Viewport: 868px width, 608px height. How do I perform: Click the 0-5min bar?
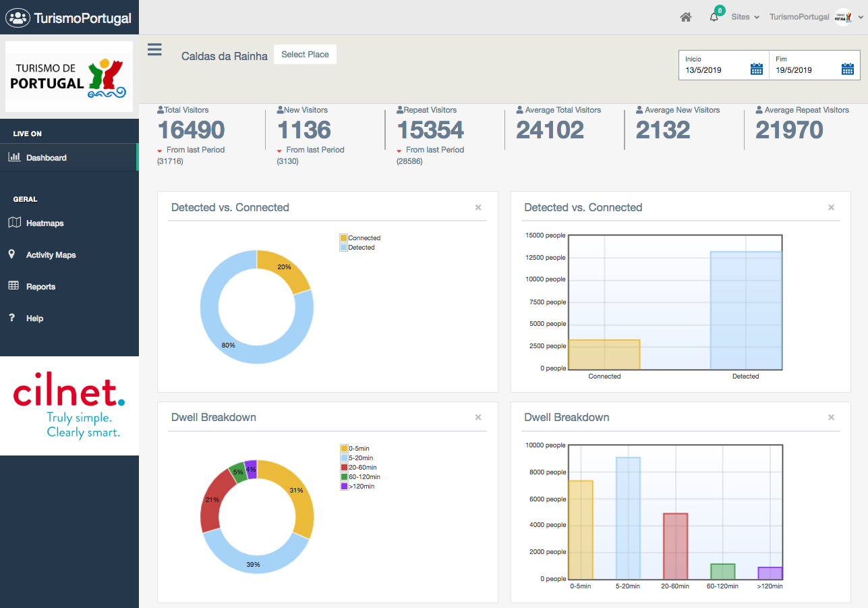(x=581, y=530)
